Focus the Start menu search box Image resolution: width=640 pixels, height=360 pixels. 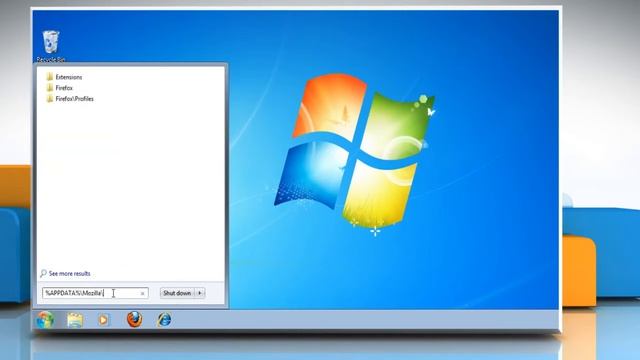coord(95,293)
